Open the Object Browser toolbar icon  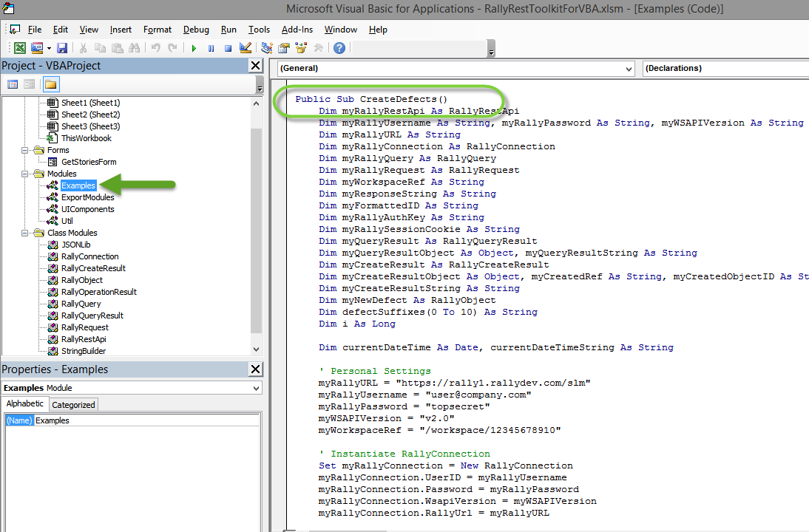(x=301, y=48)
